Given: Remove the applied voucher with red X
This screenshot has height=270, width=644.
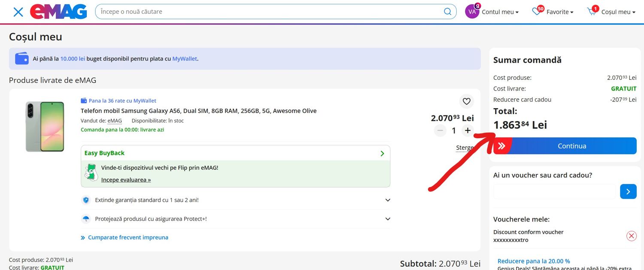Looking at the screenshot, I should (631, 236).
